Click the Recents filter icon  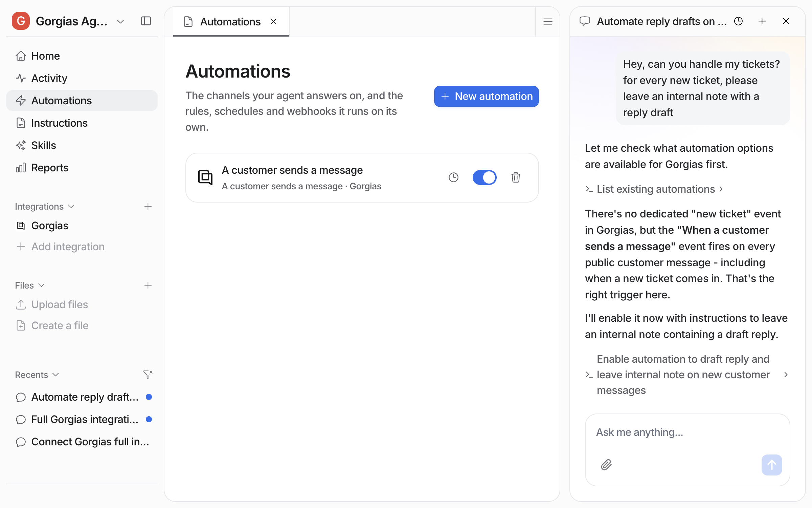coord(148,375)
